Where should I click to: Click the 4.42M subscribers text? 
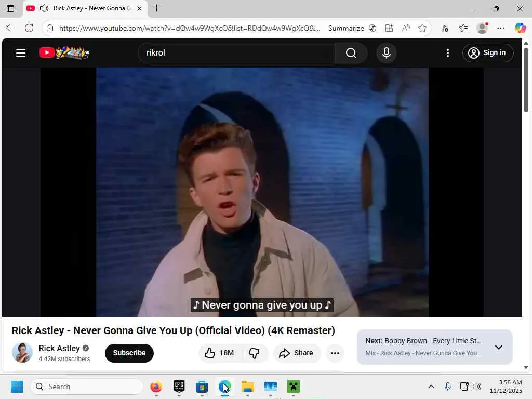64,359
